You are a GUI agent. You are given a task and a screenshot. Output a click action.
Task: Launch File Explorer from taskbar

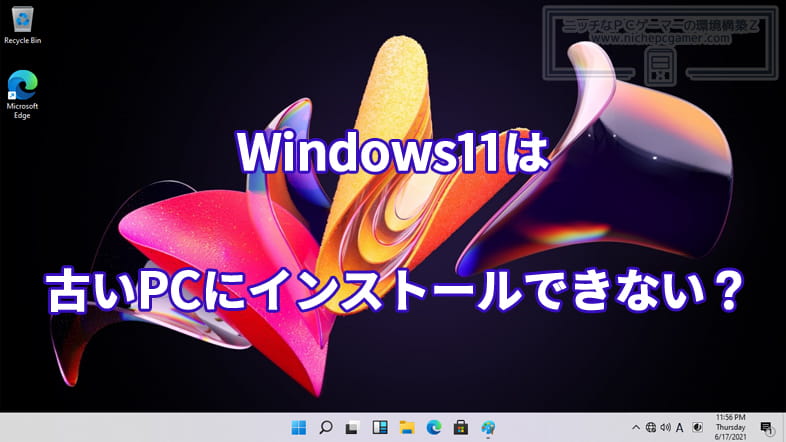(407, 427)
